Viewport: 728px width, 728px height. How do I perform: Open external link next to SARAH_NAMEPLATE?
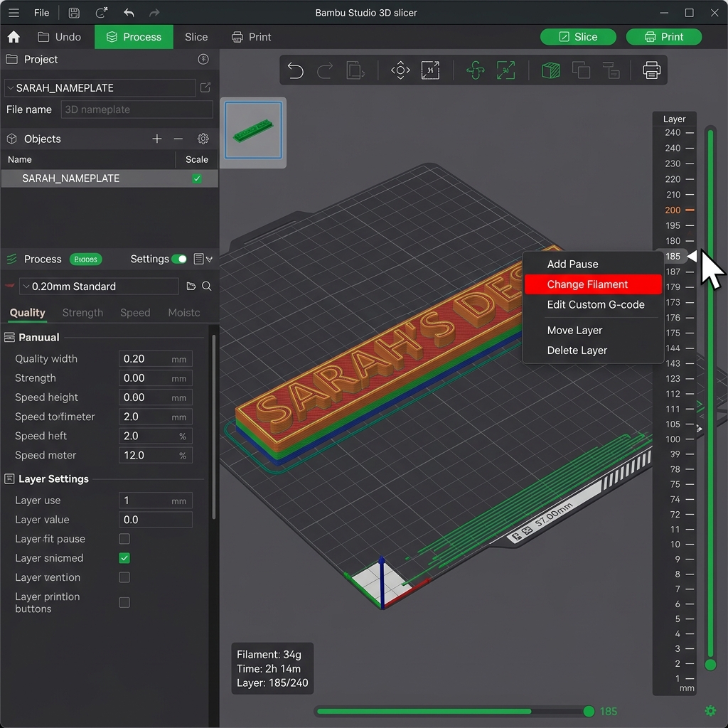205,87
